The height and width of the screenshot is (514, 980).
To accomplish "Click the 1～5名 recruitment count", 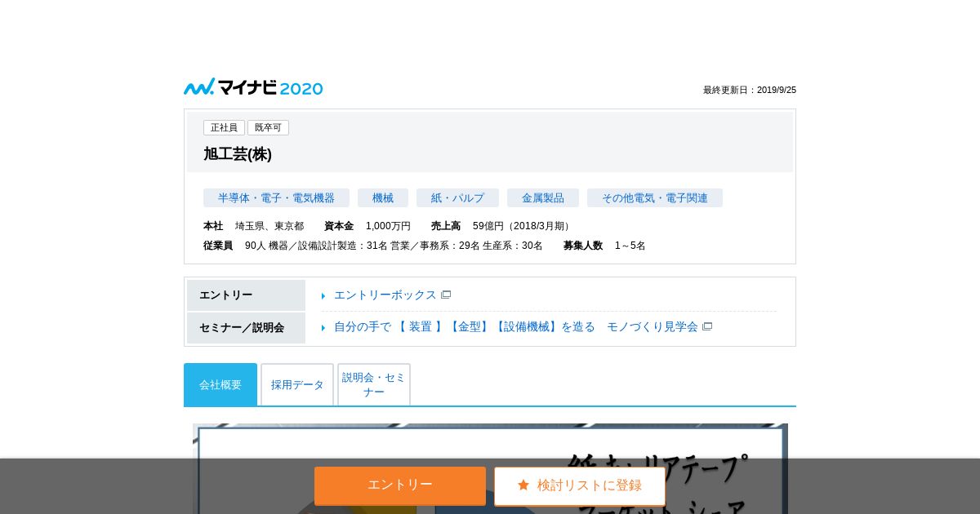I will point(630,246).
